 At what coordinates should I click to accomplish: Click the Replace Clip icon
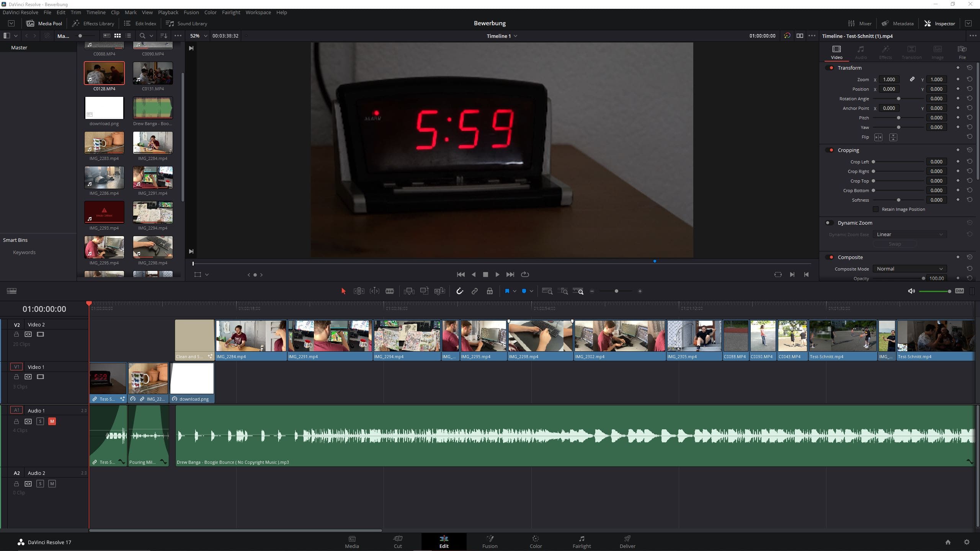439,291
